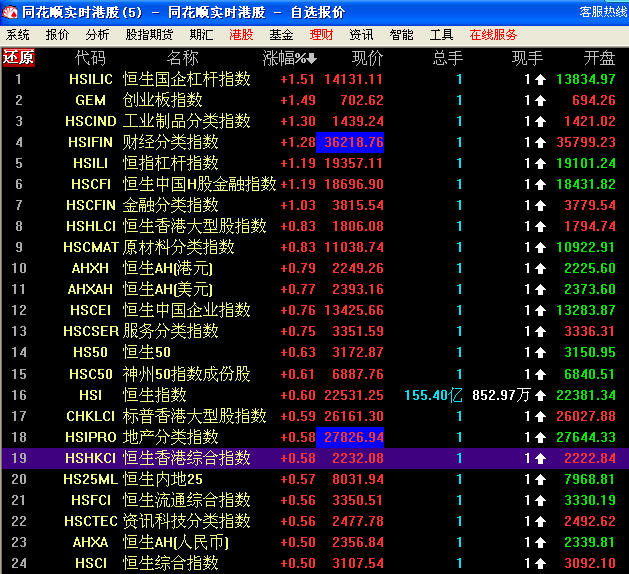Viewport: 629px width, 574px height.
Task: Sort by the 开盘 column header
Action: point(599,57)
